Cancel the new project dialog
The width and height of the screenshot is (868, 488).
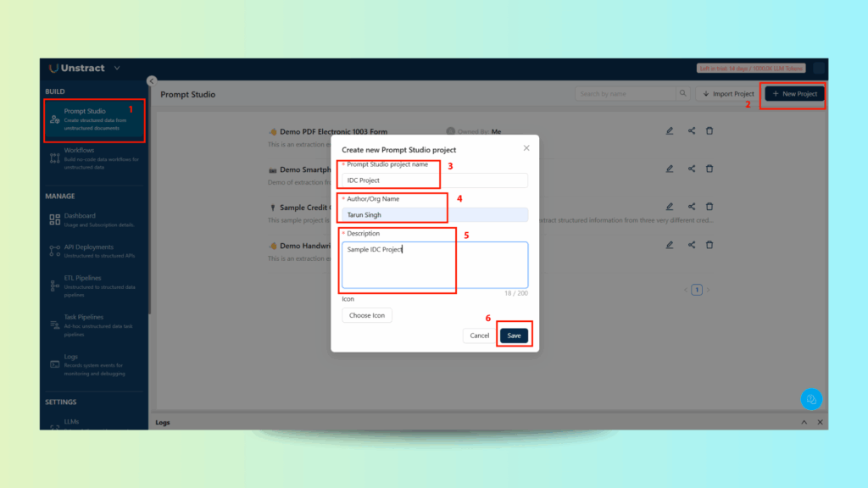tap(479, 335)
